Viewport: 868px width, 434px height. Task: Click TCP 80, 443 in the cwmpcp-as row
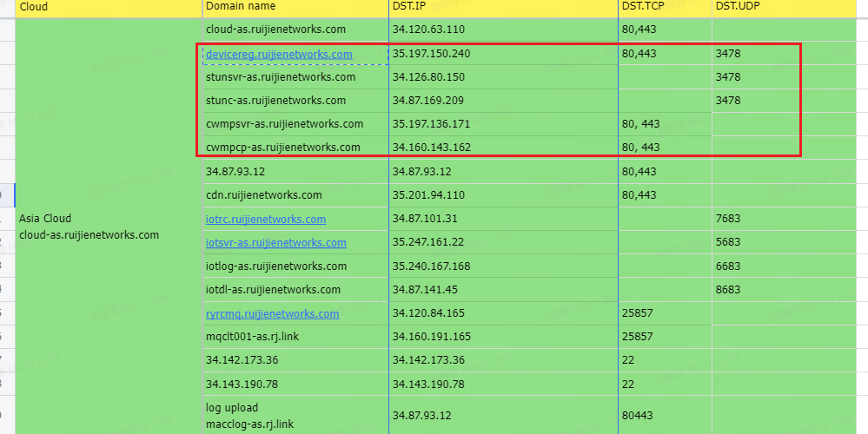click(665, 148)
